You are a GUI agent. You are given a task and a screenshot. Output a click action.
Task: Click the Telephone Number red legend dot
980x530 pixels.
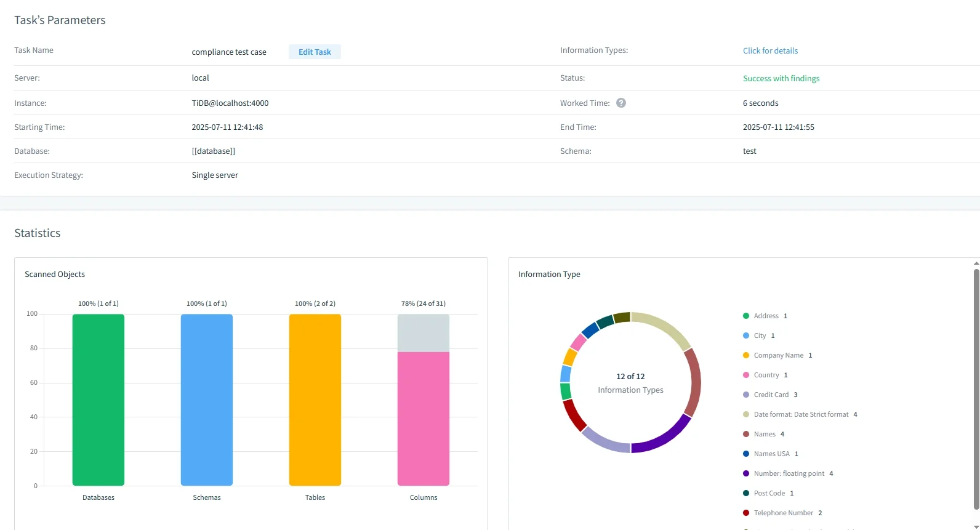[746, 513]
